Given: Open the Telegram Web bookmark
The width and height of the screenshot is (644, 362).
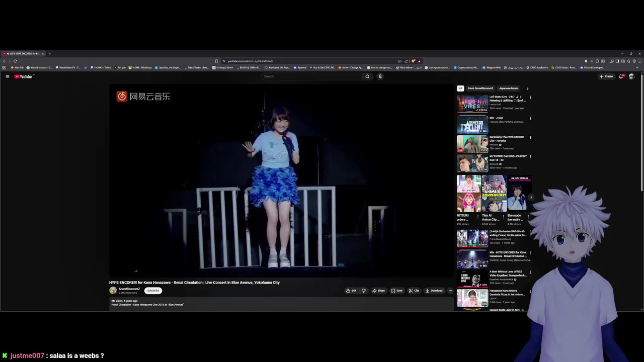Looking at the screenshot, I should point(491,67).
